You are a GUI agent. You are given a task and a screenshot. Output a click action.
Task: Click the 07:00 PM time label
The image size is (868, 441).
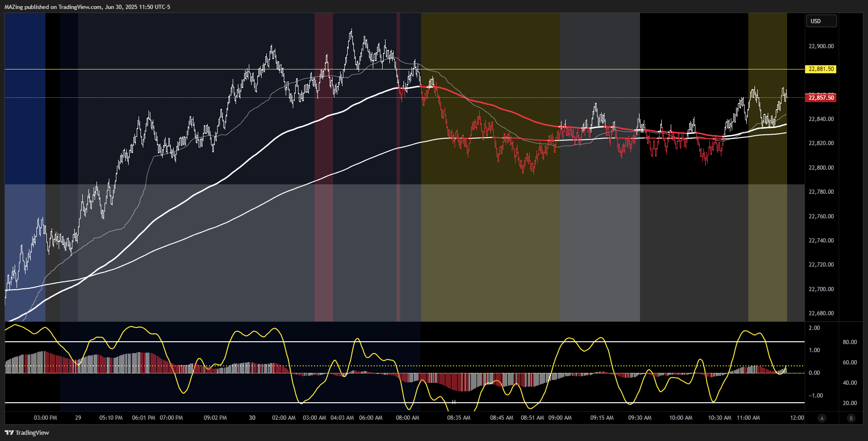(x=171, y=418)
